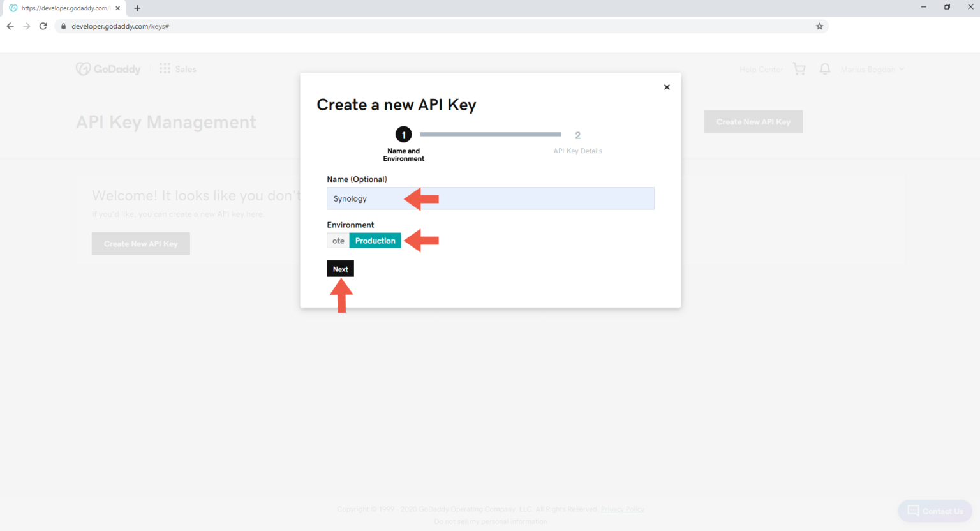Click the GoDaddy logo
This screenshot has height=531, width=980.
108,69
